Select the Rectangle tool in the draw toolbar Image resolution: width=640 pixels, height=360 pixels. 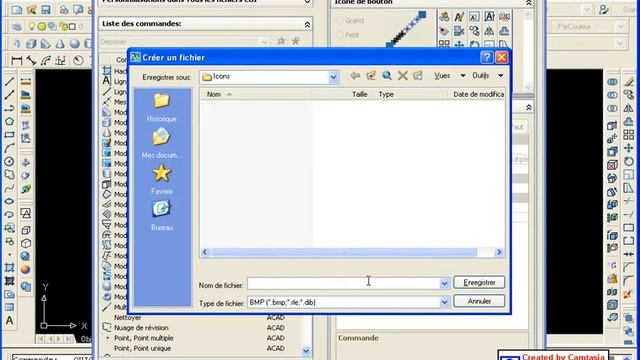tap(9, 135)
